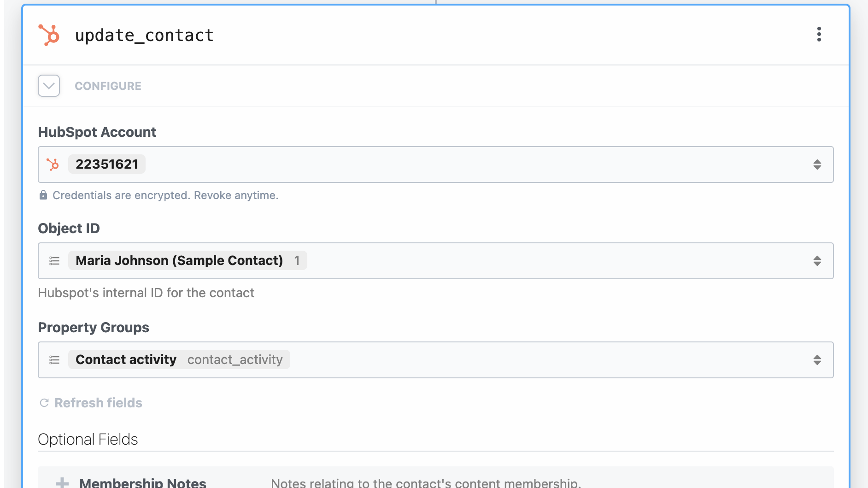Click the Property Groups label
The height and width of the screenshot is (488, 868).
pos(94,328)
